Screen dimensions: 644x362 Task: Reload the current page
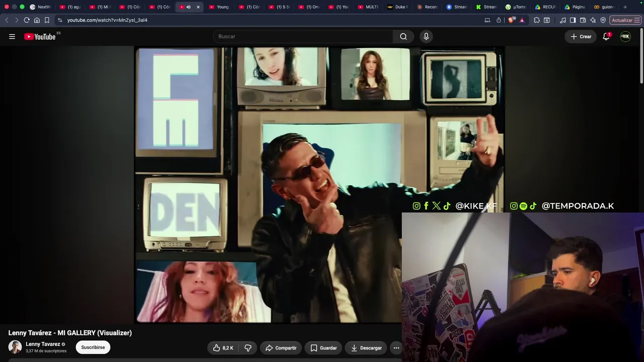tap(27, 20)
